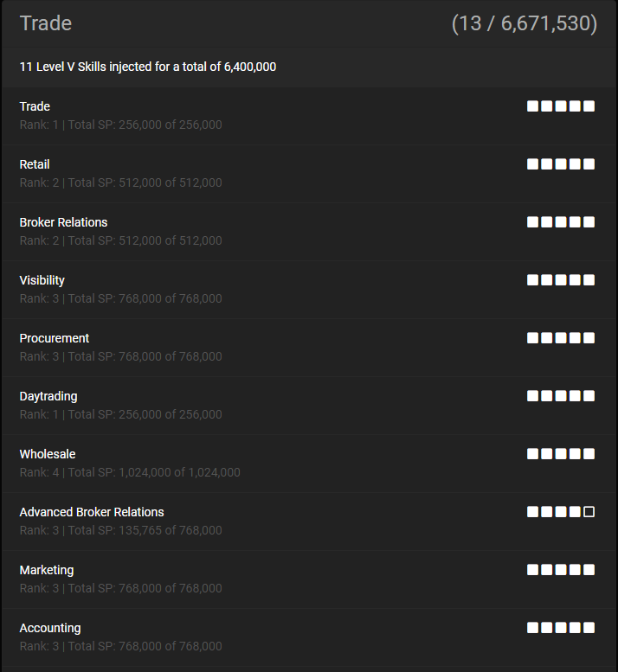618x672 pixels.
Task: Select the Retail skill name
Action: point(35,164)
